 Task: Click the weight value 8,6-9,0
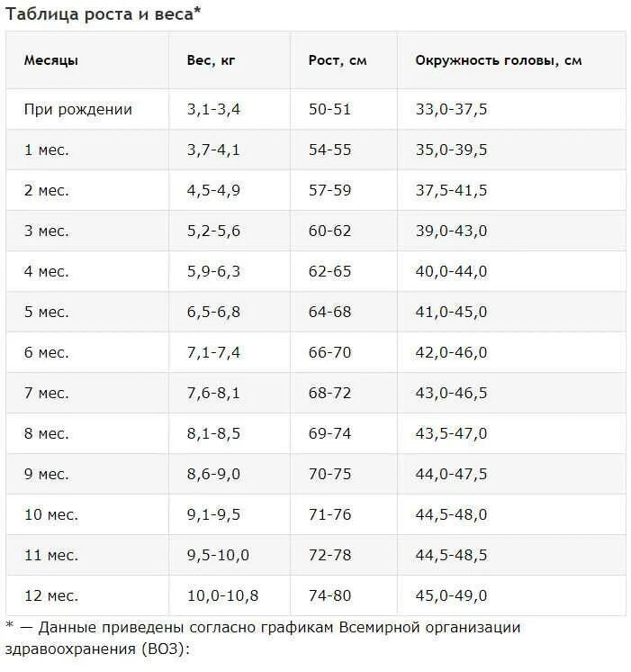pyautogui.click(x=213, y=474)
